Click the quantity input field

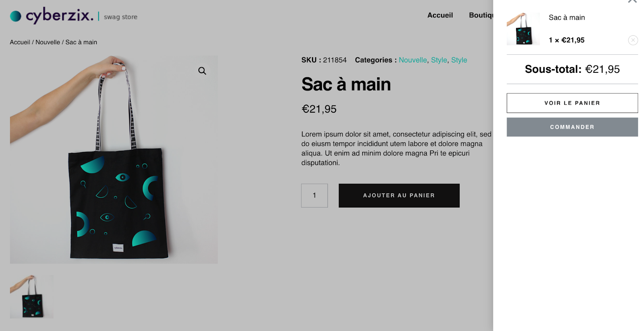pos(314,195)
